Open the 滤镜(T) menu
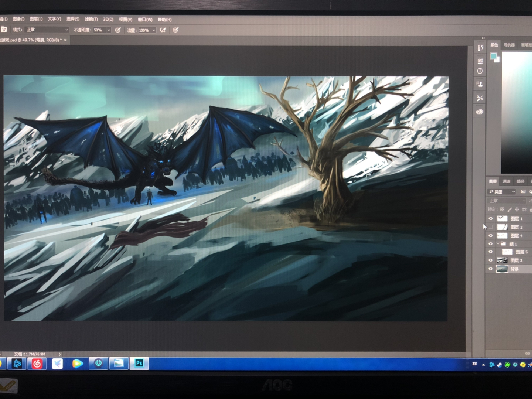 click(x=91, y=19)
